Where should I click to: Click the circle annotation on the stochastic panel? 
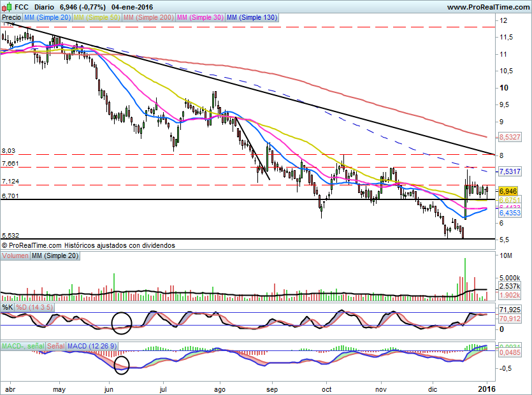click(122, 323)
